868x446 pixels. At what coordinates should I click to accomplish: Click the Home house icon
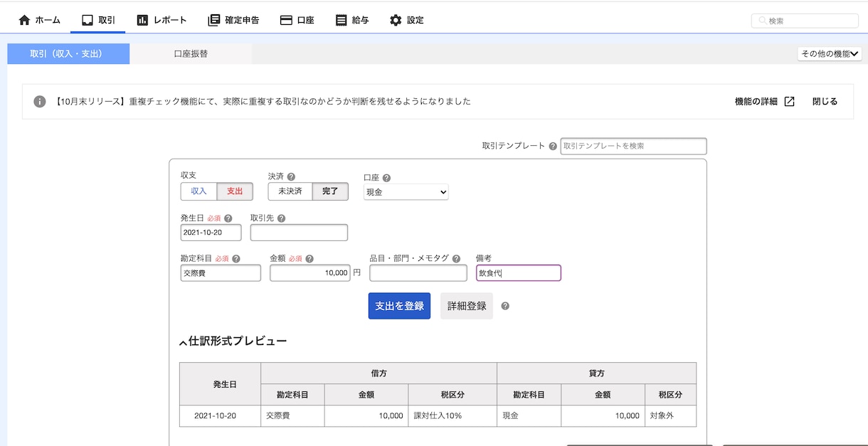pos(24,20)
